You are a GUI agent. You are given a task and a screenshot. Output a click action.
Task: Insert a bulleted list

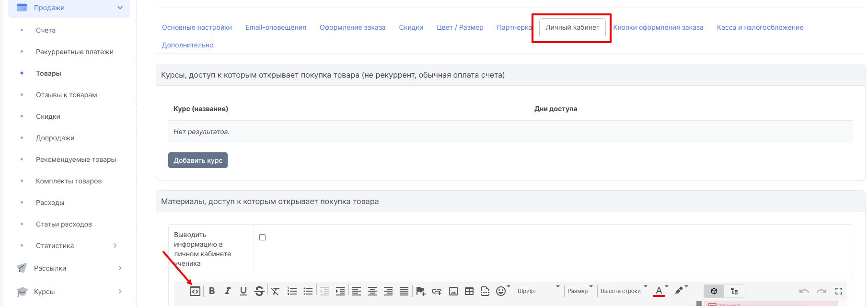pos(308,291)
